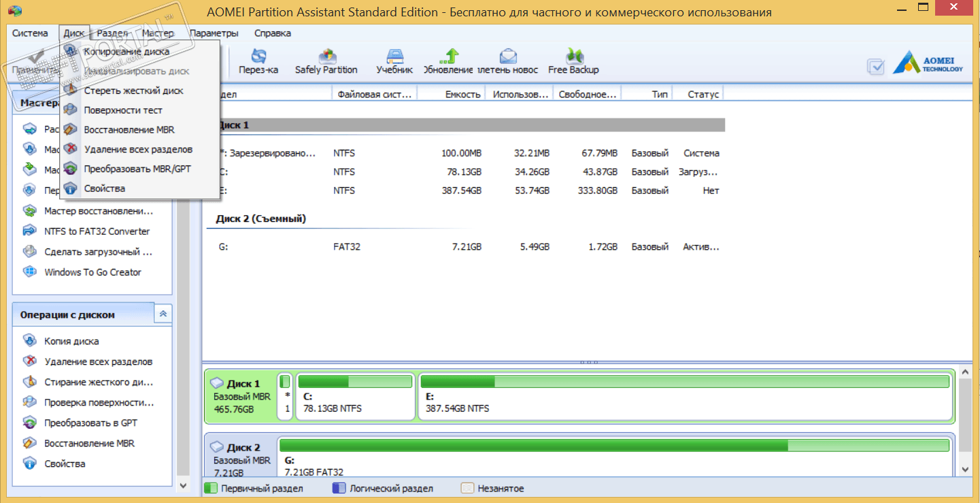The height and width of the screenshot is (503, 980).
Task: Select E: 387.54GB NTFS partition block
Action: (x=685, y=395)
